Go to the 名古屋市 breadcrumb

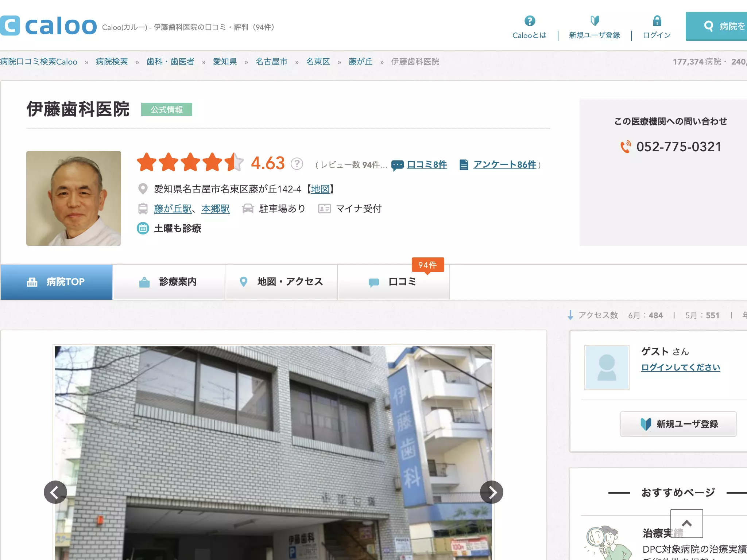pos(272,62)
